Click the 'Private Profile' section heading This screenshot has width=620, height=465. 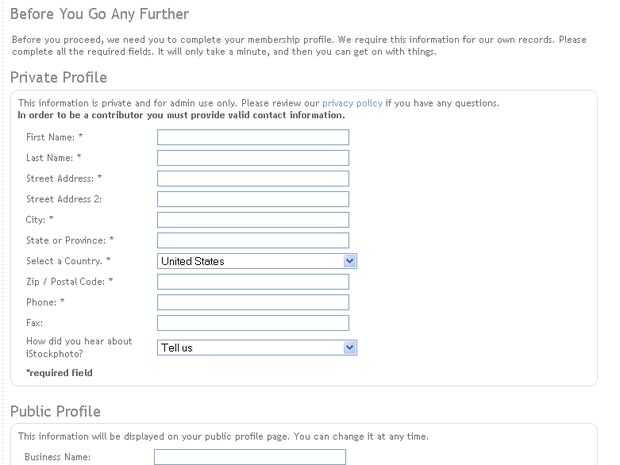[58, 77]
